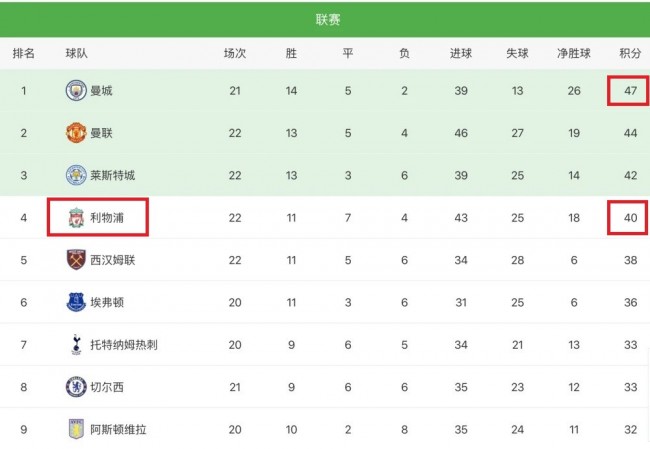Open the West Ham United badge
650x449 pixels.
click(76, 260)
